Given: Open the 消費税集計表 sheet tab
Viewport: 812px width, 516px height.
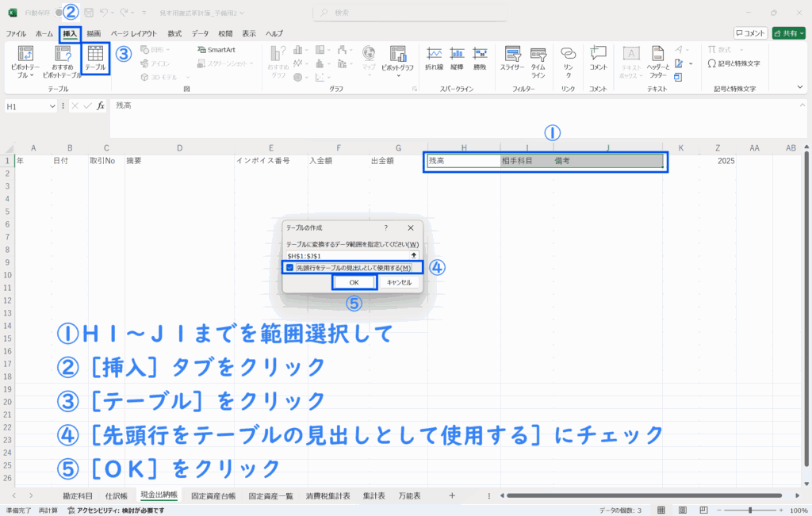Looking at the screenshot, I should 327,496.
